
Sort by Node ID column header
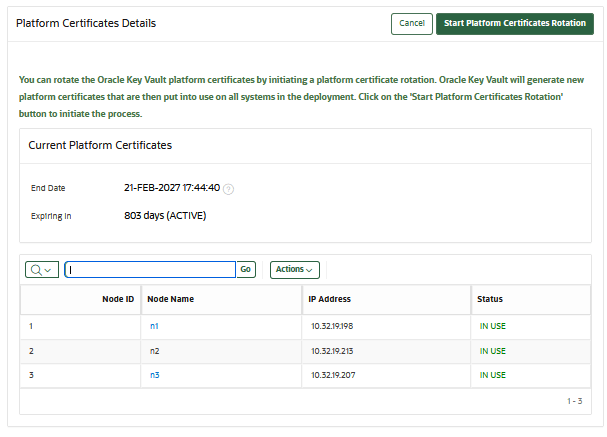[x=118, y=299]
